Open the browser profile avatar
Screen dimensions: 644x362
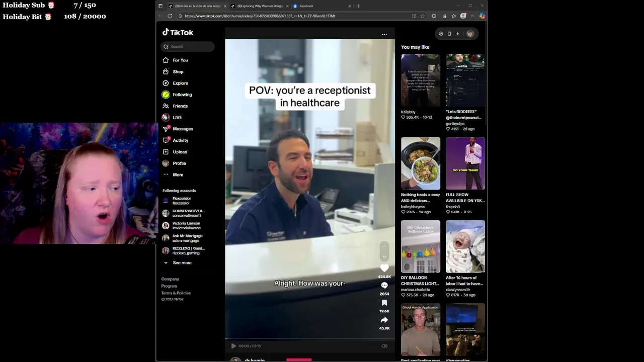coord(463,16)
